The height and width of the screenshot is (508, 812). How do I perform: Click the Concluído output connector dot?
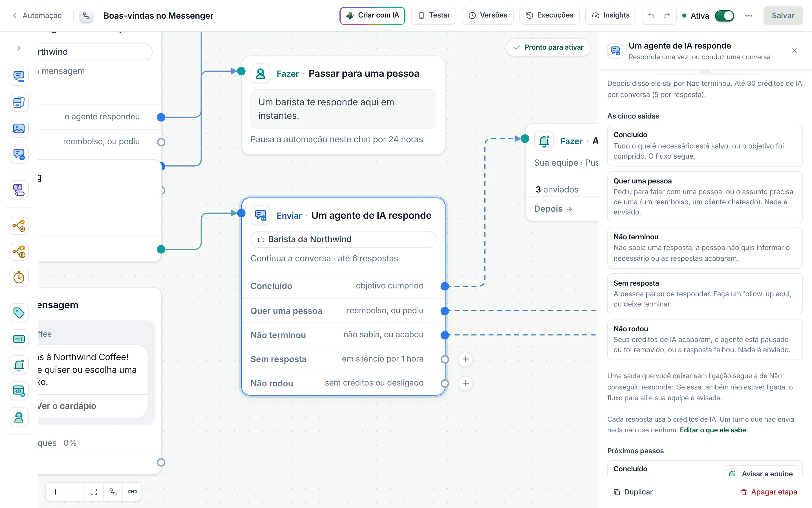(x=445, y=286)
